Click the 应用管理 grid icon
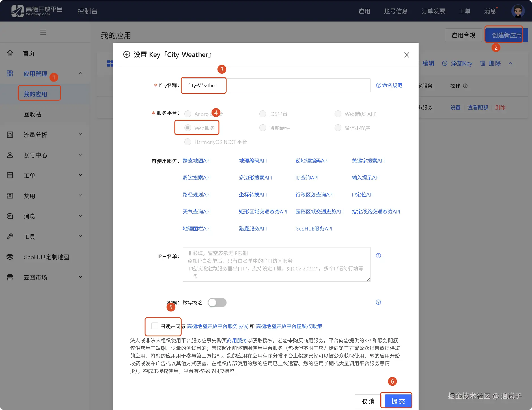This screenshot has height=410, width=532. tap(10, 73)
